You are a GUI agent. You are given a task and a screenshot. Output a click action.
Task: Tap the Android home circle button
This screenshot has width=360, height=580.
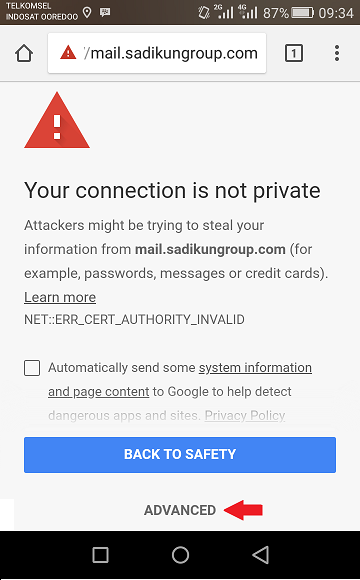tap(180, 555)
